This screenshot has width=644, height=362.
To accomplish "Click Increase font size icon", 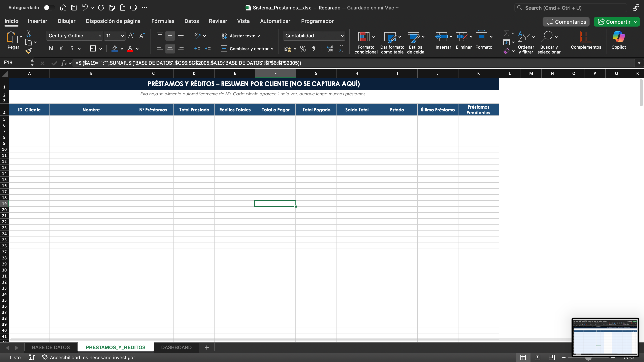I will click(x=131, y=36).
